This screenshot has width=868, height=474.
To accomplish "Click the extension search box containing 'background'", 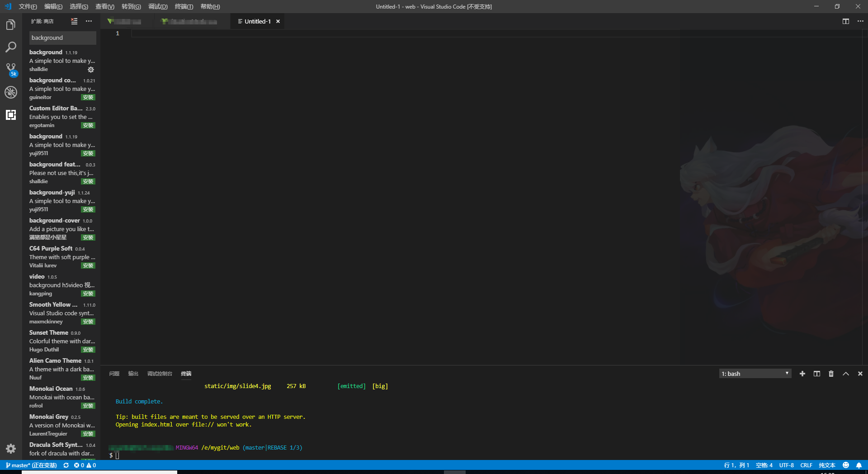I will pos(62,38).
